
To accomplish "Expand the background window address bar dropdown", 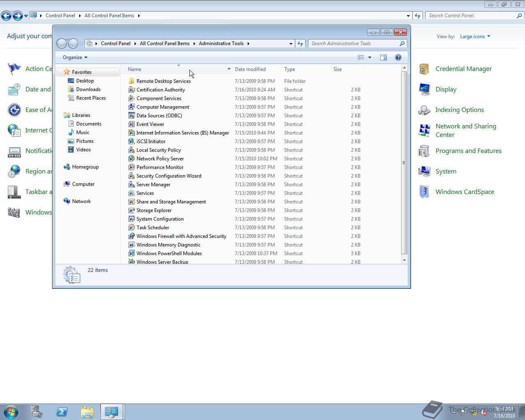I will [x=408, y=16].
